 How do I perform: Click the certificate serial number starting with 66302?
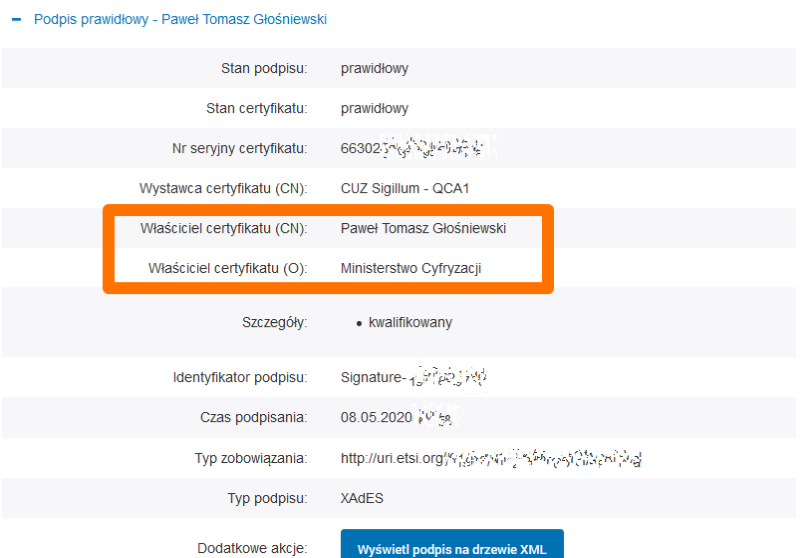(412, 148)
